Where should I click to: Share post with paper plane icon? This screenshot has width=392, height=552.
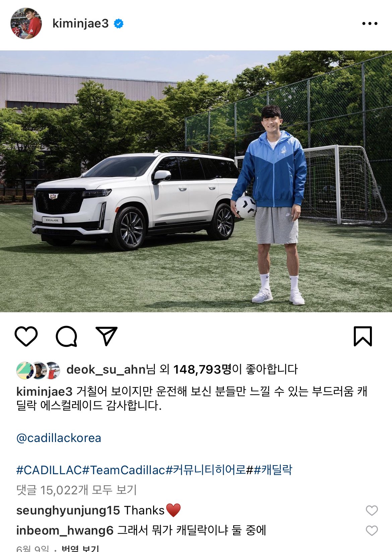pos(107,336)
